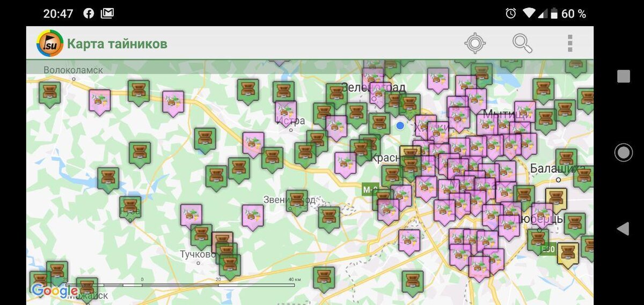The image size is (644, 305).
Task: Tap the blue current-location dot
Action: (x=400, y=125)
